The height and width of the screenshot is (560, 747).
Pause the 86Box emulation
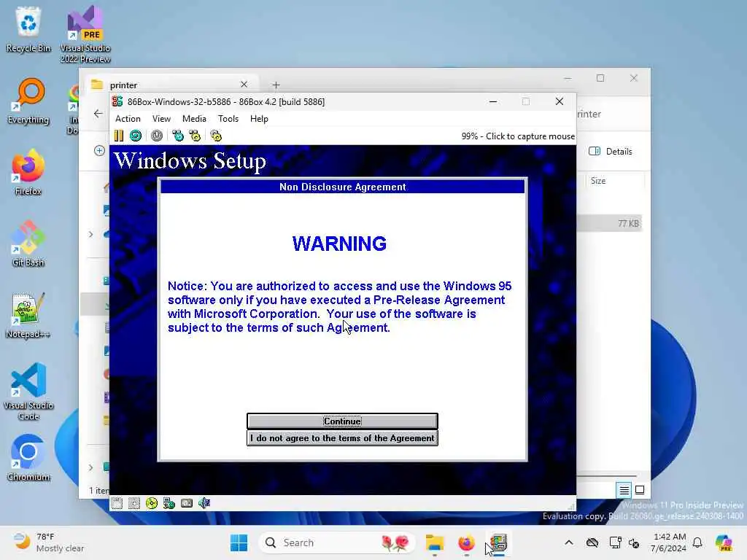point(119,136)
